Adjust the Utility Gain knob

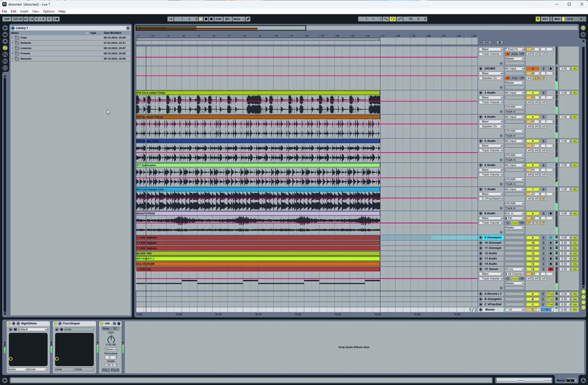click(x=111, y=340)
